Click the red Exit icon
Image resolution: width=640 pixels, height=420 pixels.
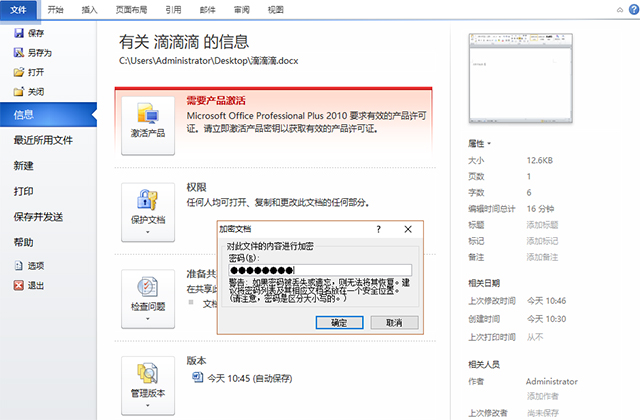coord(19,285)
